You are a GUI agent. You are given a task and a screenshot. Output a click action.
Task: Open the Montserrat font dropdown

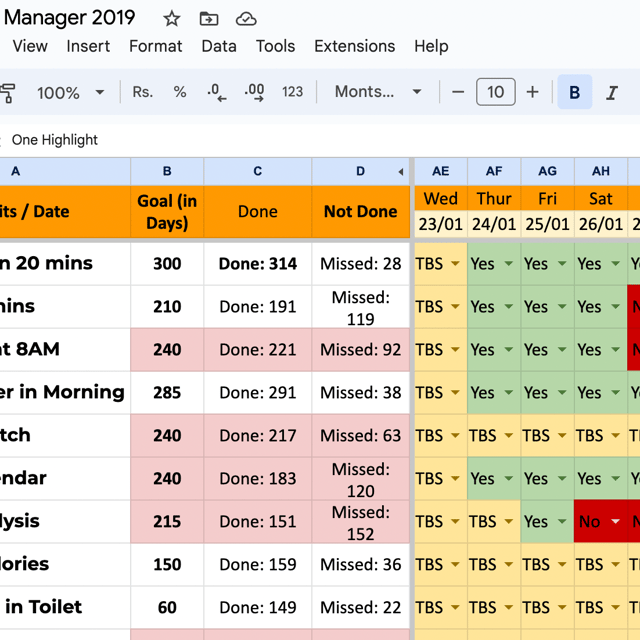pos(378,92)
